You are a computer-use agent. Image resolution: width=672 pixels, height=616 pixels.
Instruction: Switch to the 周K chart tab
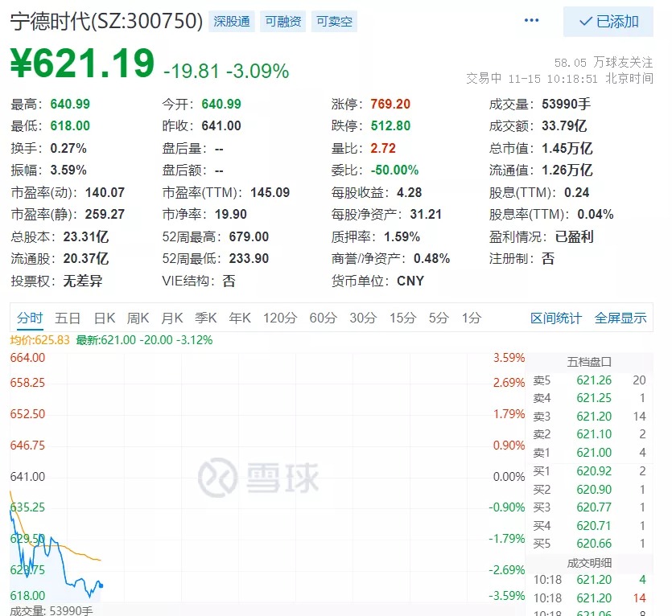(138, 318)
